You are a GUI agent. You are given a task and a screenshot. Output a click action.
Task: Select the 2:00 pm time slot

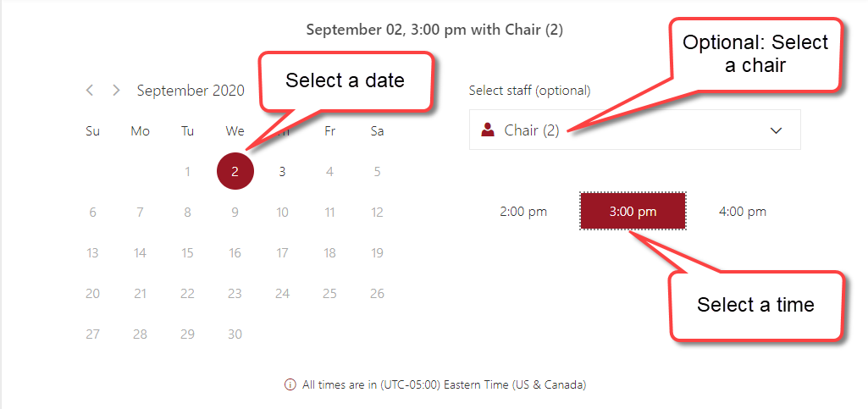click(523, 212)
